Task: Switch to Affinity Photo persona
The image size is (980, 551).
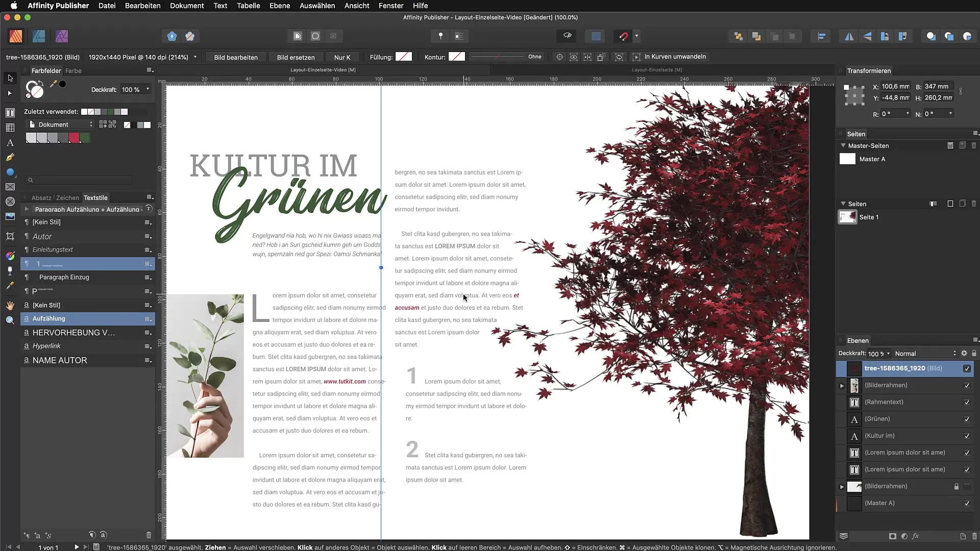Action: point(62,36)
